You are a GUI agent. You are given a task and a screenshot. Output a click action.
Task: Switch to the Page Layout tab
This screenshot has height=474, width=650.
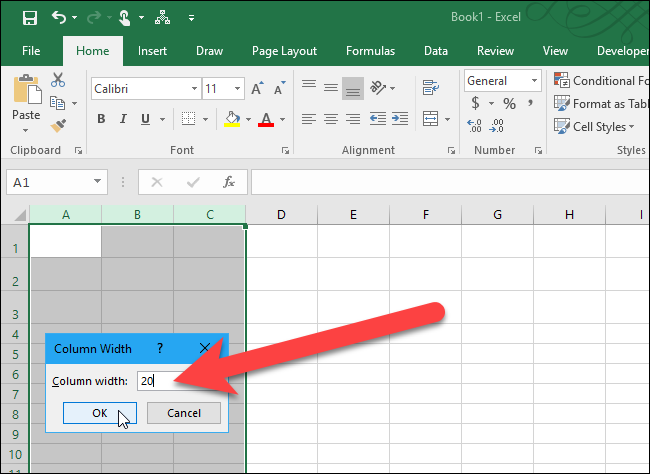(x=284, y=51)
